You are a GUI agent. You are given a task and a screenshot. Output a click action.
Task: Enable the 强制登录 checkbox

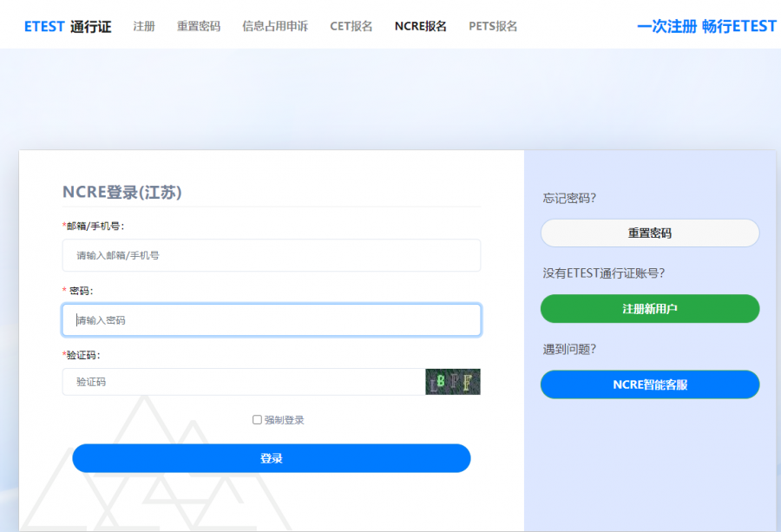pos(257,420)
